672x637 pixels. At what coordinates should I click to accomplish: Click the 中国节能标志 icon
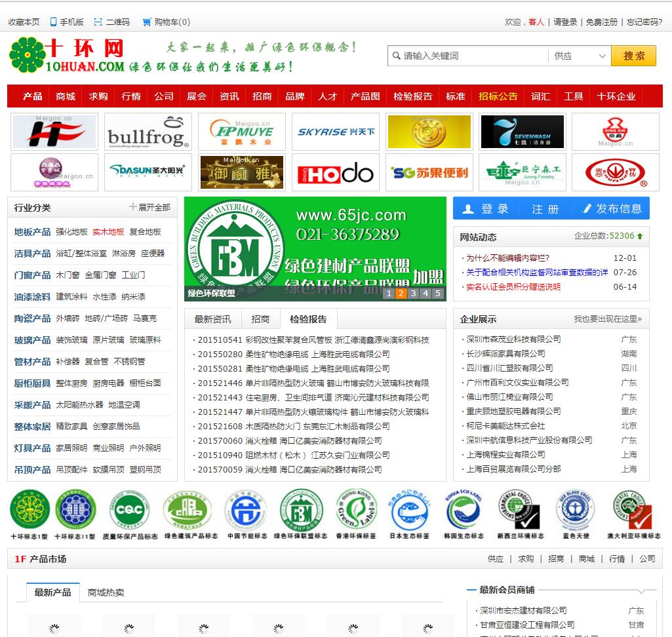coord(247,514)
